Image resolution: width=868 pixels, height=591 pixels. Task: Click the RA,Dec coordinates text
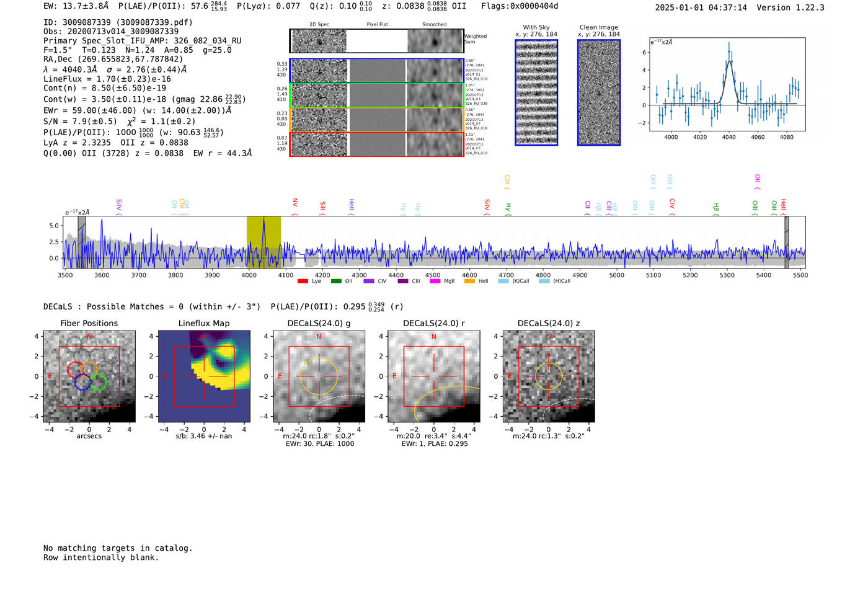pyautogui.click(x=113, y=60)
